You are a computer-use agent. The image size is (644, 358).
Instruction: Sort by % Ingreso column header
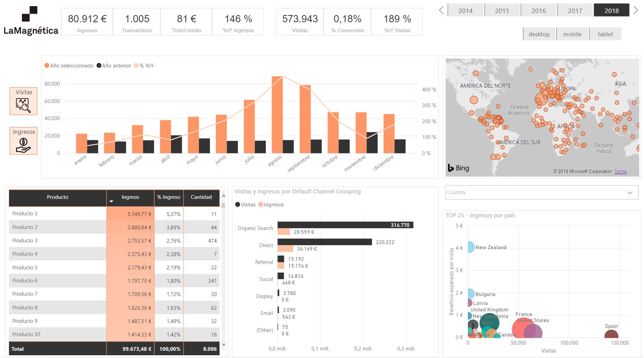pyautogui.click(x=169, y=197)
